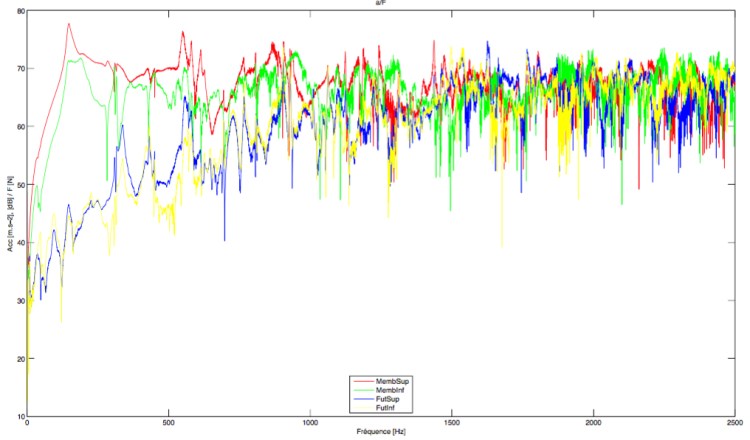Select the rotated y-axis label text
Screen dimensions: 750x440
click(x=10, y=214)
